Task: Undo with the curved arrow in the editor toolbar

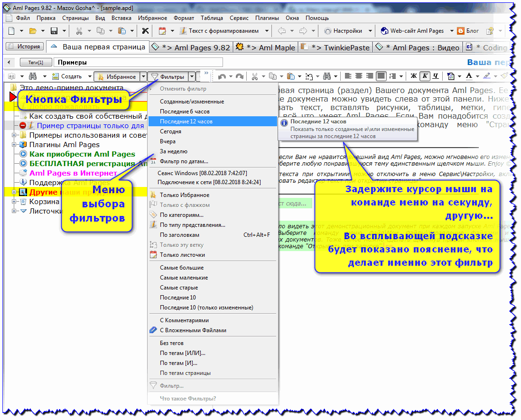Action: pyautogui.click(x=222, y=76)
